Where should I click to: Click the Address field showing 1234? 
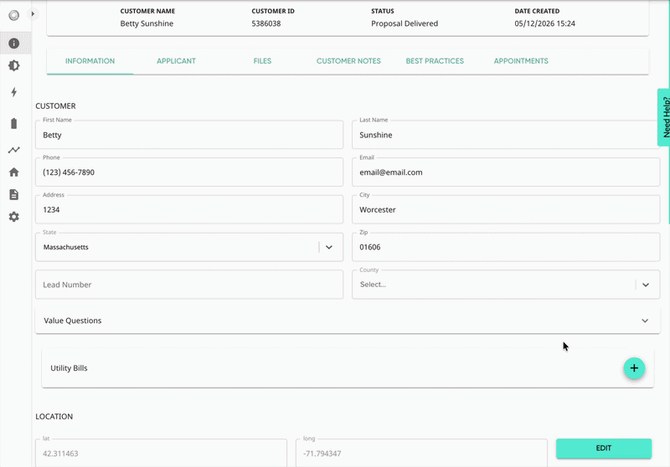[x=189, y=209]
